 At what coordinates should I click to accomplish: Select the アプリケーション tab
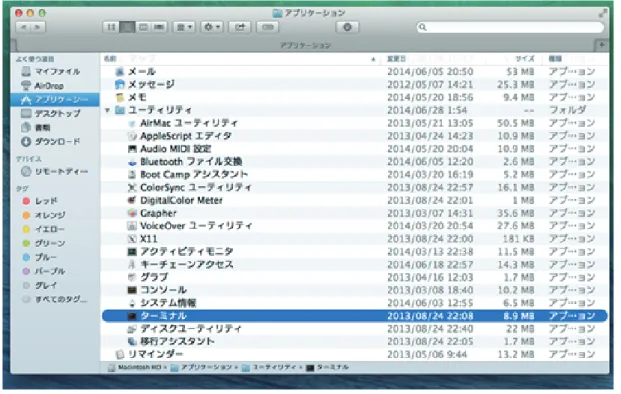pyautogui.click(x=305, y=45)
